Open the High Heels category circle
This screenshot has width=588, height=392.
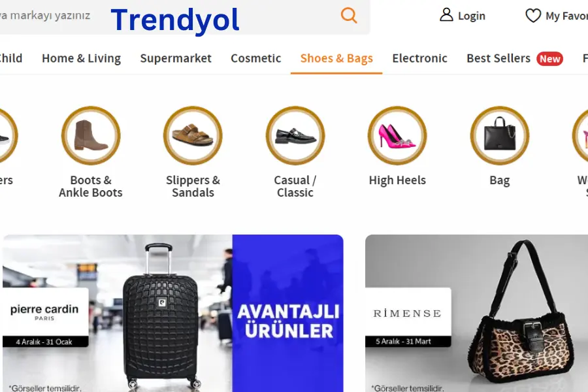tap(397, 136)
